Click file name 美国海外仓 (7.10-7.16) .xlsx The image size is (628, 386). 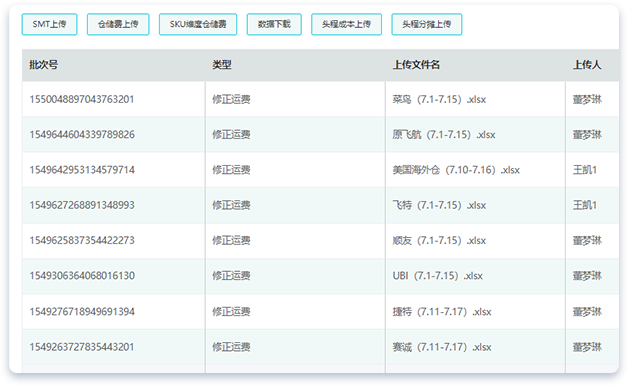[456, 170]
